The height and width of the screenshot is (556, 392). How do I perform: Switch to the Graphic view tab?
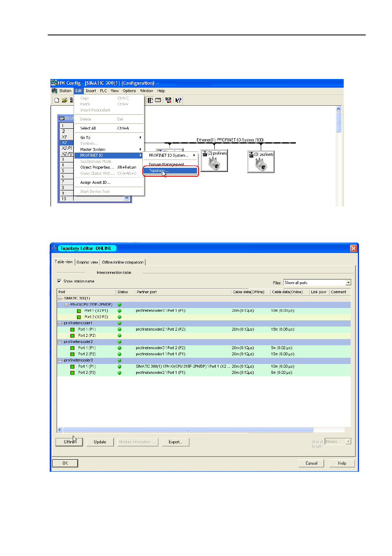coord(87,262)
